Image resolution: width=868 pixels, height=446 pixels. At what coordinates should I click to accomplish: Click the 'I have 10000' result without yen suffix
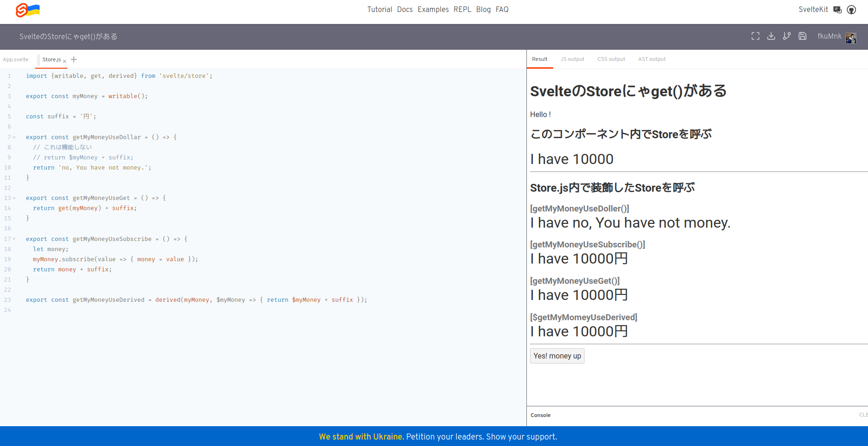click(572, 159)
